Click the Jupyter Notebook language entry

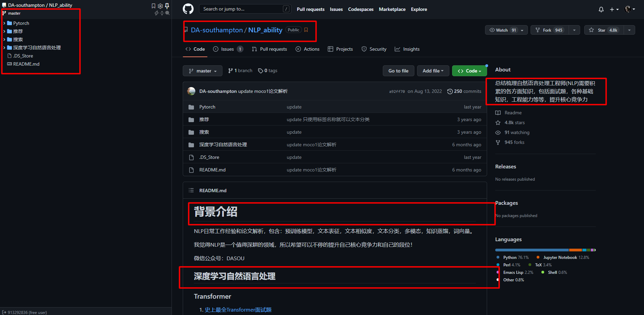click(563, 258)
